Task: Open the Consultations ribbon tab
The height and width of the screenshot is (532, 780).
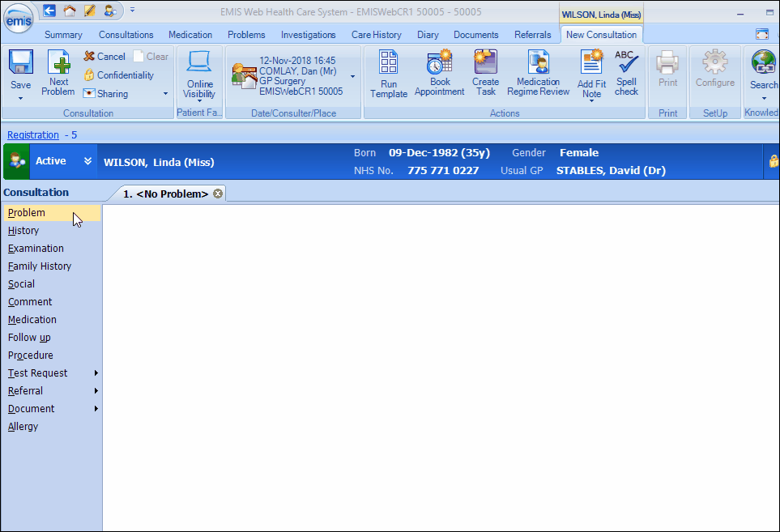Action: [126, 35]
